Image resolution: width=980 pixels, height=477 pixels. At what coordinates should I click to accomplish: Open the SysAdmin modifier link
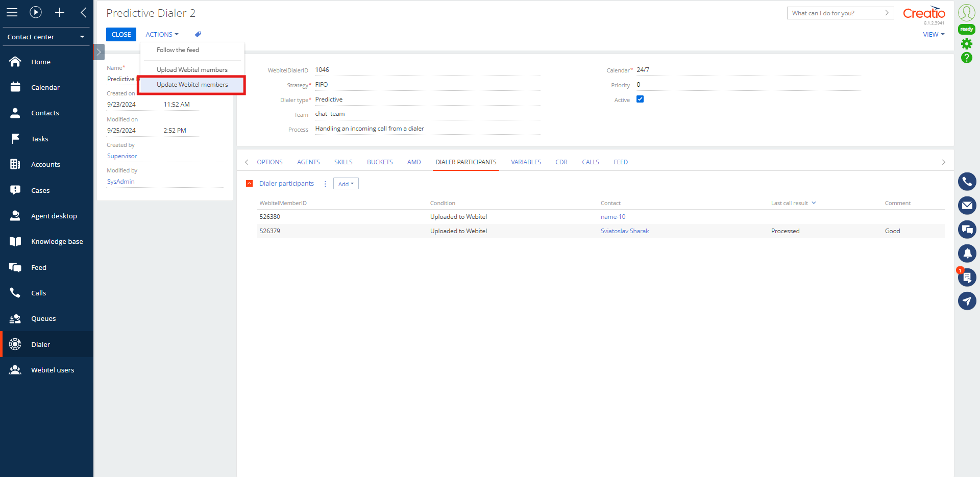coord(121,182)
